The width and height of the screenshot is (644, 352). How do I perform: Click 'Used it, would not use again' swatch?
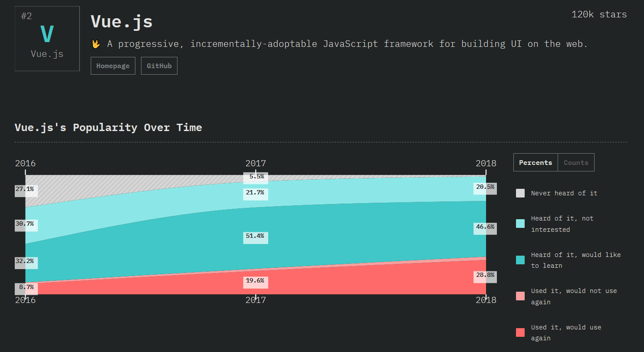coord(520,296)
